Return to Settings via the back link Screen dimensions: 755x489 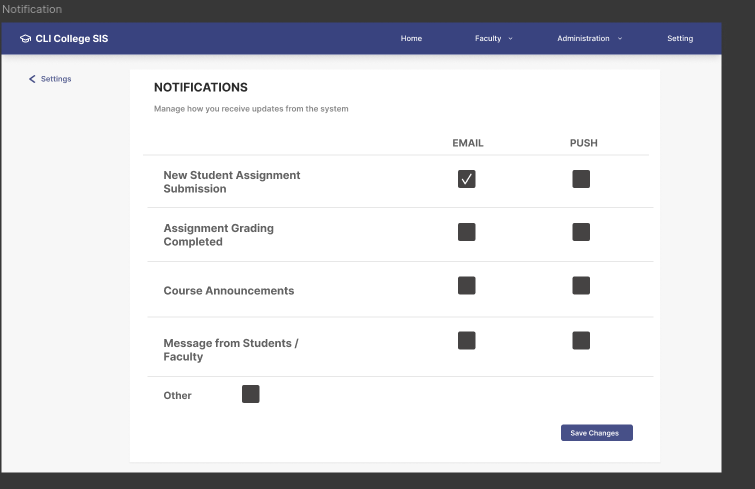[55, 79]
